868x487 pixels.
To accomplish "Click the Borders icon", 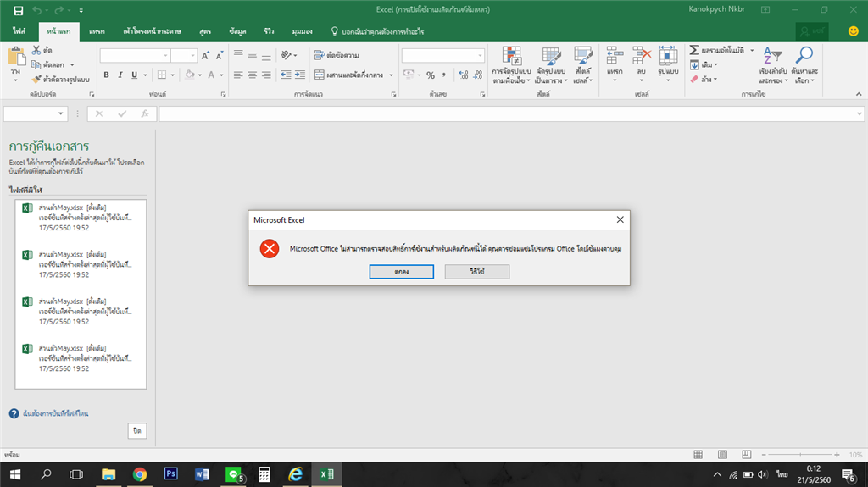I will 162,75.
